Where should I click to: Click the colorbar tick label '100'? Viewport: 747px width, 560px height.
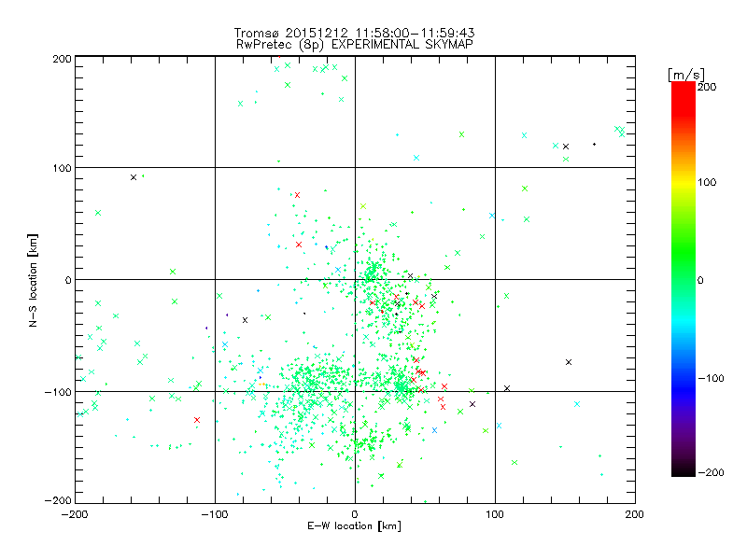coord(707,182)
